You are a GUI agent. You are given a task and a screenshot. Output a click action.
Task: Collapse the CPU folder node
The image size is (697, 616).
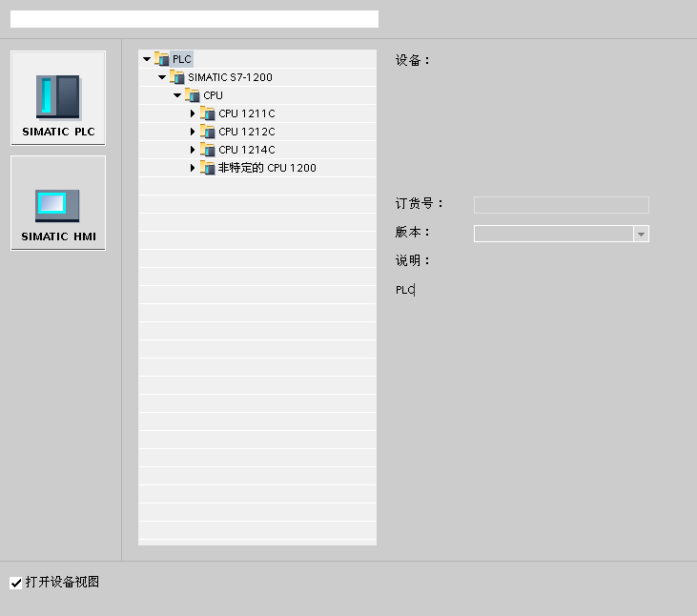(177, 95)
